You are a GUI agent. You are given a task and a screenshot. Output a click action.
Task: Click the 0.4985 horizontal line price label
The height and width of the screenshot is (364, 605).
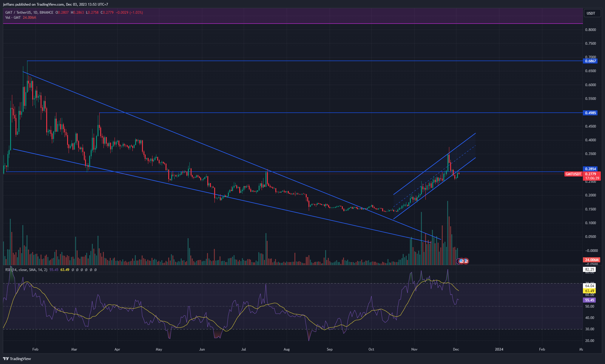590,113
